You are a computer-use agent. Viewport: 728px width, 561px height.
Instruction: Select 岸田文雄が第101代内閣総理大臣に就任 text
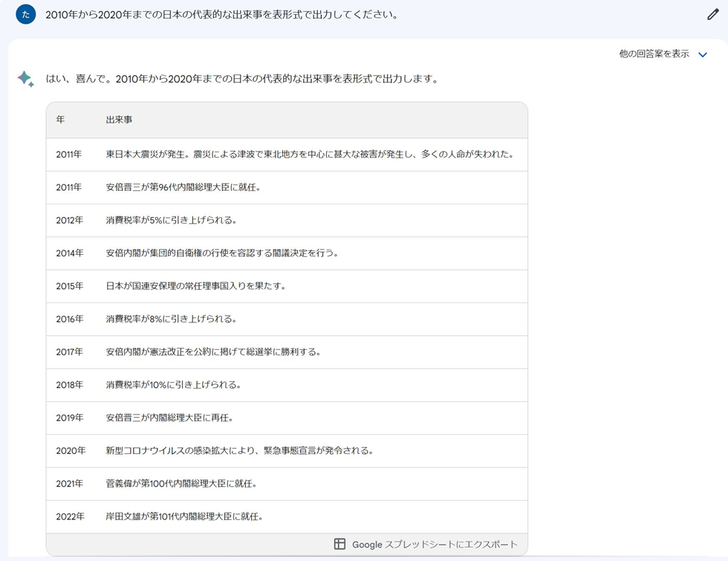[184, 516]
